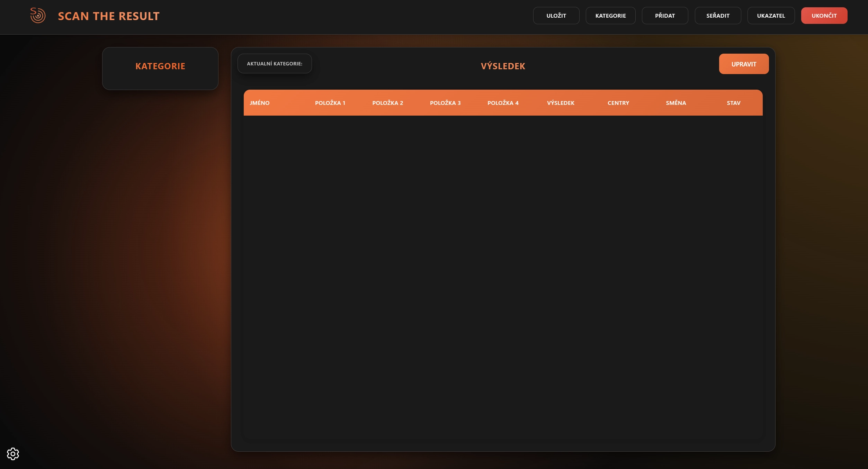Click the Scan The Result logo icon
Screen dimensions: 868x469
(38, 16)
